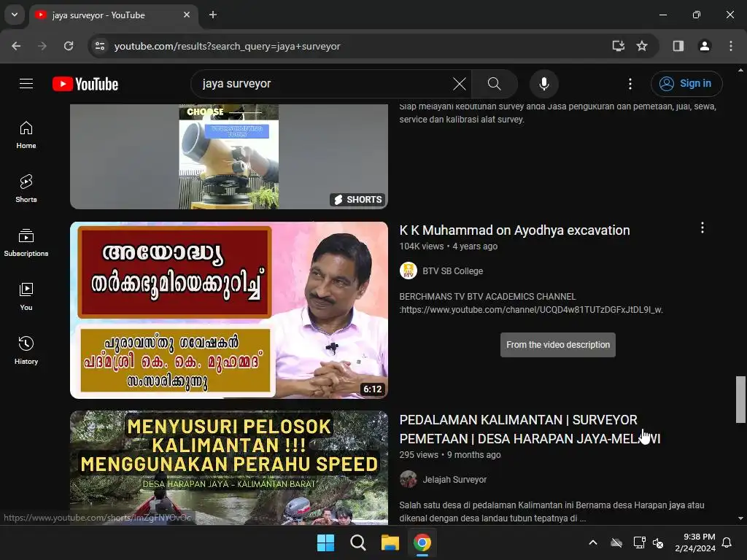Toggle the Chrome side panel
Viewport: 747px width, 560px height.
click(x=678, y=46)
